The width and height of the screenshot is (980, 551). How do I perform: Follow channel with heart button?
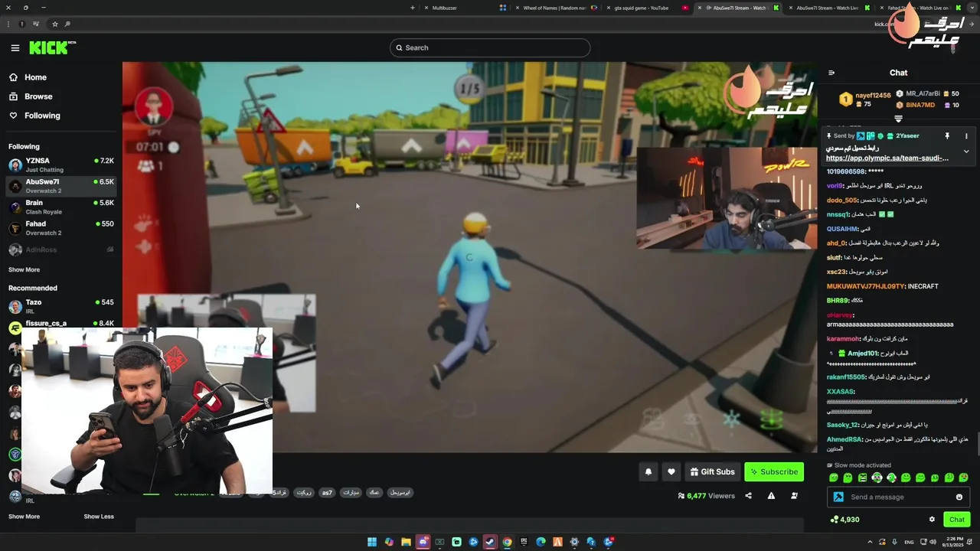click(671, 472)
